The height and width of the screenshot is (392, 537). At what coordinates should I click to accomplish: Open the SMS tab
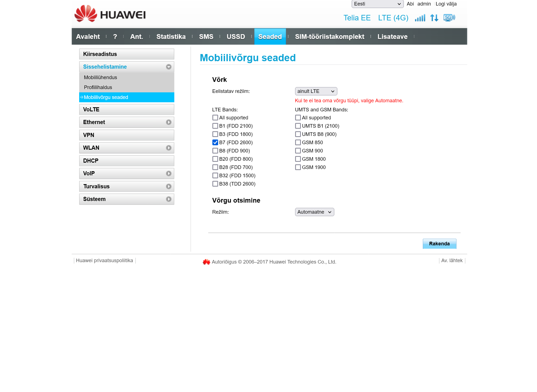[x=206, y=37]
